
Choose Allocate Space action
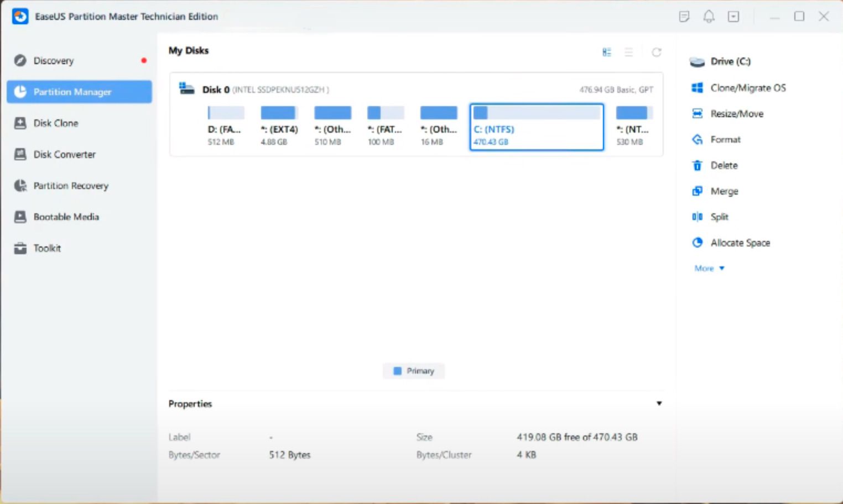click(x=740, y=243)
